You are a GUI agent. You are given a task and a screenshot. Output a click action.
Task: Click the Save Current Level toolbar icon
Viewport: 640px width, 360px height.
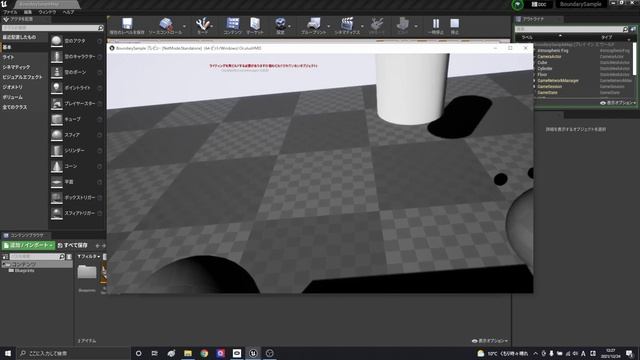coord(127,24)
